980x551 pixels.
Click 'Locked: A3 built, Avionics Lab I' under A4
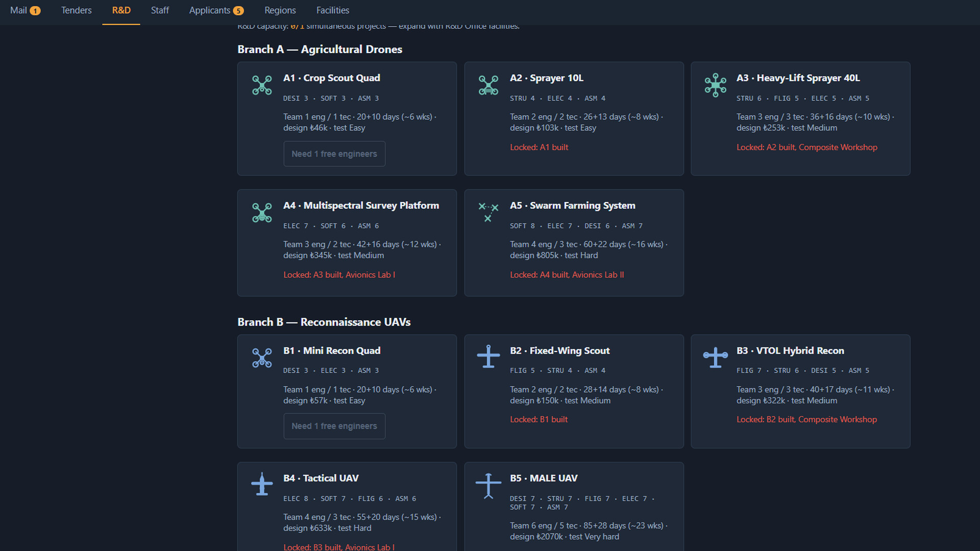pos(339,275)
